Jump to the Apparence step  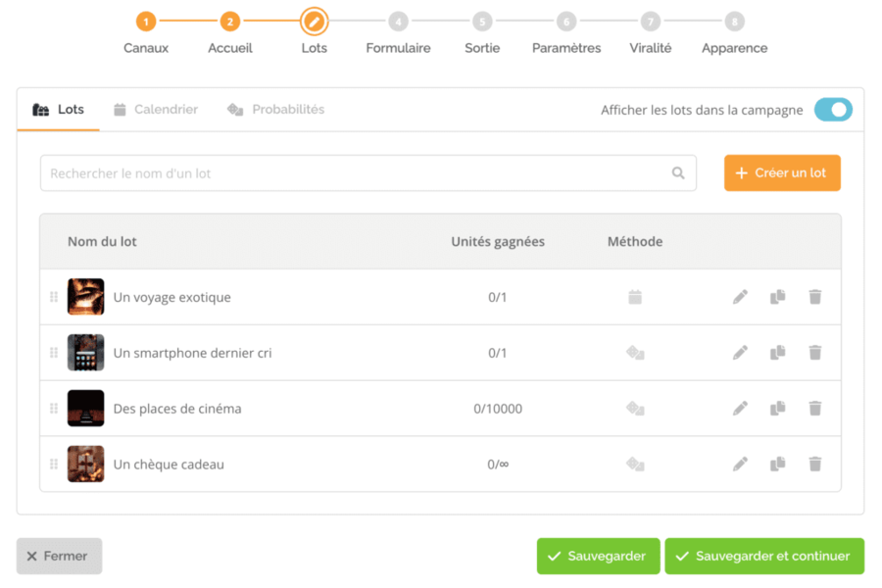(734, 32)
